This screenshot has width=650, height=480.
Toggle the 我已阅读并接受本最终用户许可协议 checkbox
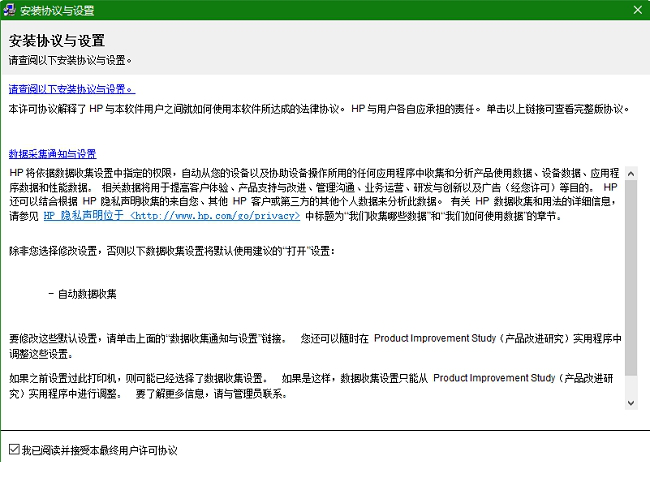click(14, 449)
